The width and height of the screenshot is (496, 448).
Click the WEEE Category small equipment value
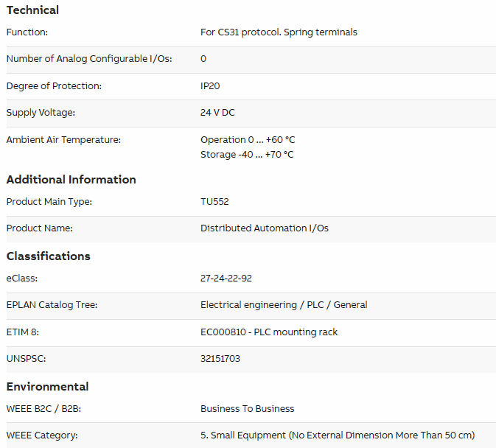[x=338, y=435]
